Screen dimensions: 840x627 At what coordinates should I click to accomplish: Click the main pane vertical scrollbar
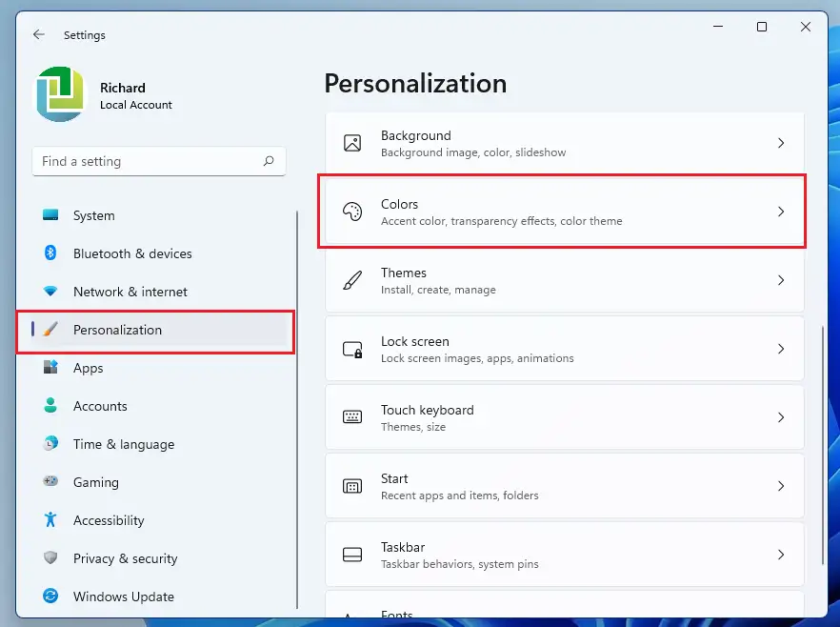pyautogui.click(x=823, y=445)
